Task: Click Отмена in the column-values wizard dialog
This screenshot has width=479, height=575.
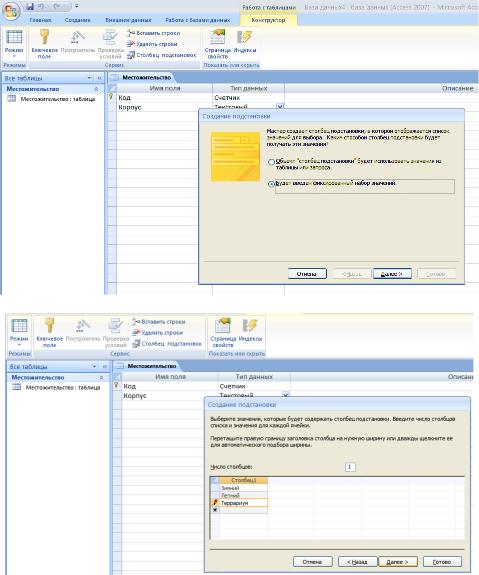Action: pos(312,562)
